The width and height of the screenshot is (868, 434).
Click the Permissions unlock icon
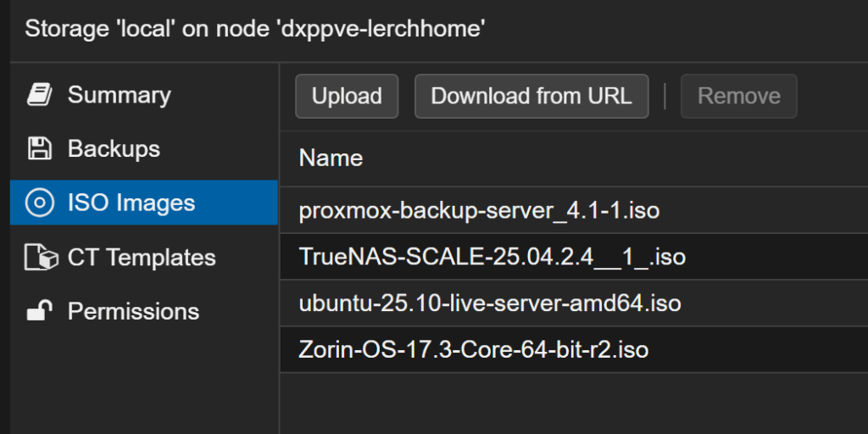coord(39,311)
